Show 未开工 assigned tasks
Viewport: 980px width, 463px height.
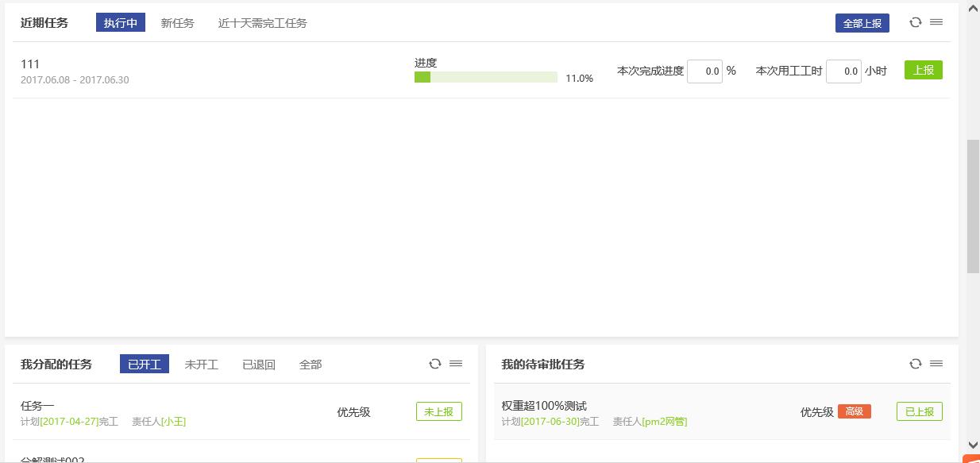201,365
